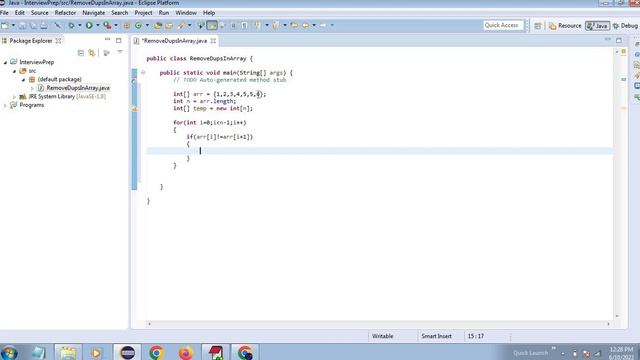Screen dimensions: 640x360
Task: Open the New file dropdown arrow
Action: (13, 25)
